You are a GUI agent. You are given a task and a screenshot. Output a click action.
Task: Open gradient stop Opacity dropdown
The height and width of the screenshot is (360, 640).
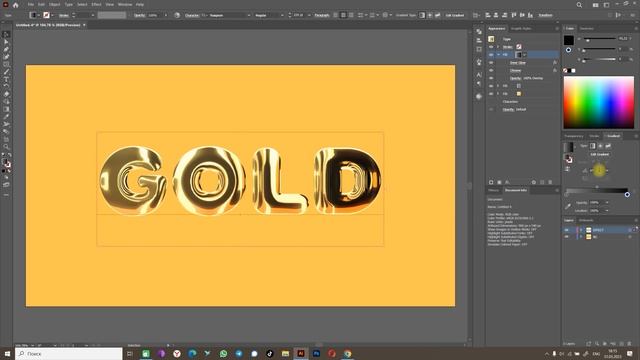[x=607, y=202]
